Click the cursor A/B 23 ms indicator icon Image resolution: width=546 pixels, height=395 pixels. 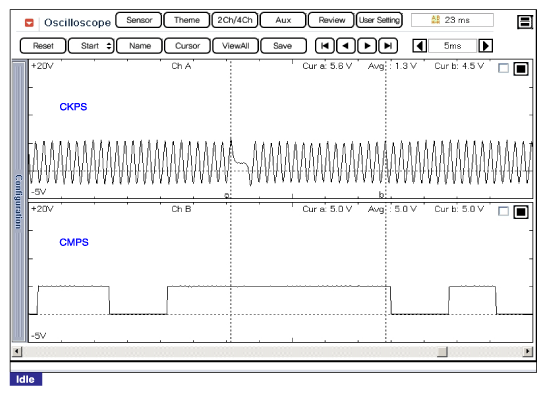pyautogui.click(x=435, y=20)
